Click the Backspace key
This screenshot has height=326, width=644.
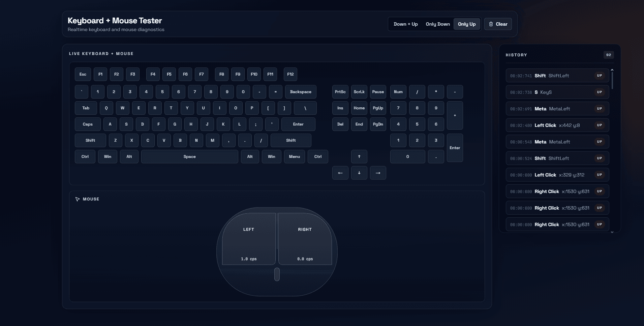coord(301,92)
